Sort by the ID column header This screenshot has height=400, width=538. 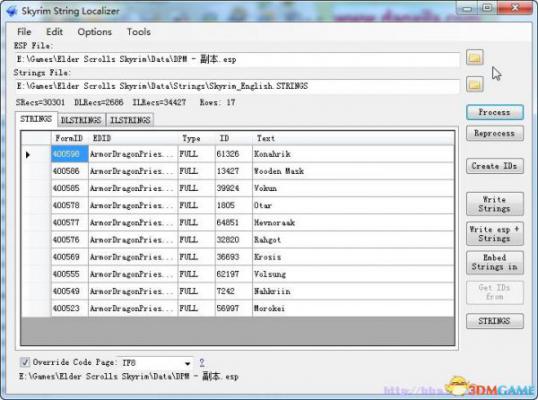pyautogui.click(x=234, y=138)
